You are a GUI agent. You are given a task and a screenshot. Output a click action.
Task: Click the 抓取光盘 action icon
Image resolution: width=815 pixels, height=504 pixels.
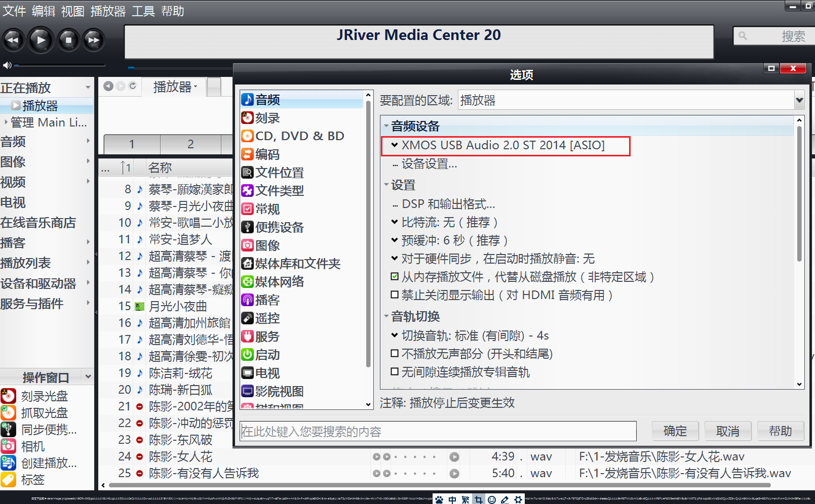tap(8, 412)
